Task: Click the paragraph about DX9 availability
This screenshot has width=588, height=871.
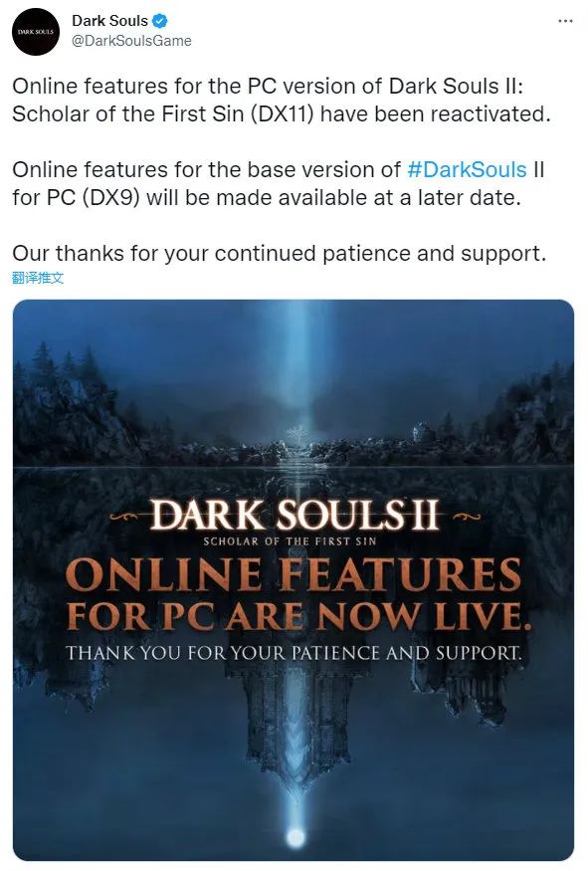Action: 279,184
